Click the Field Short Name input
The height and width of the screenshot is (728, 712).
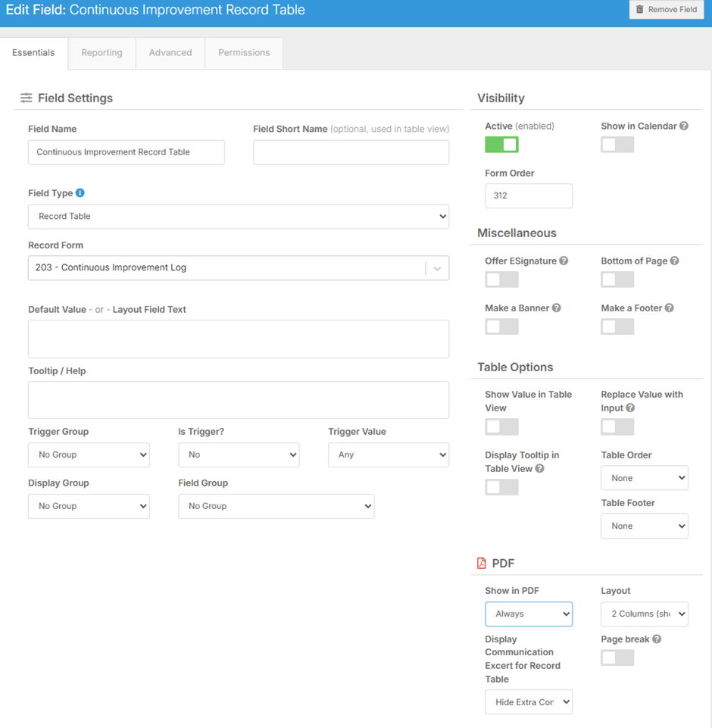[x=351, y=152]
